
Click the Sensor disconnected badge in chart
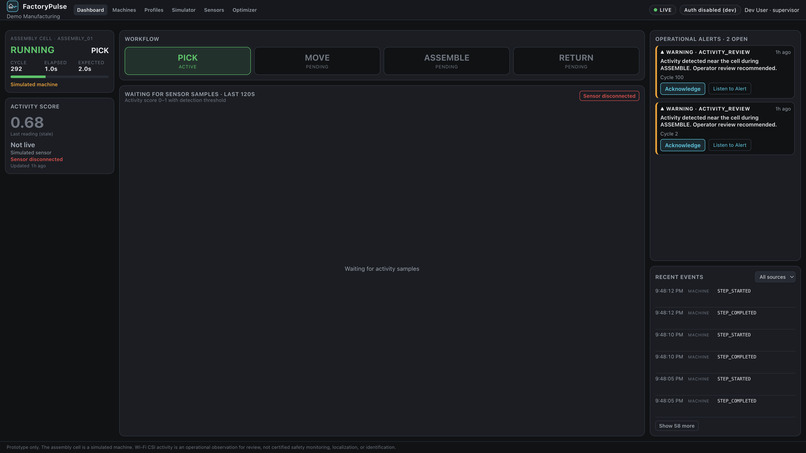[609, 96]
